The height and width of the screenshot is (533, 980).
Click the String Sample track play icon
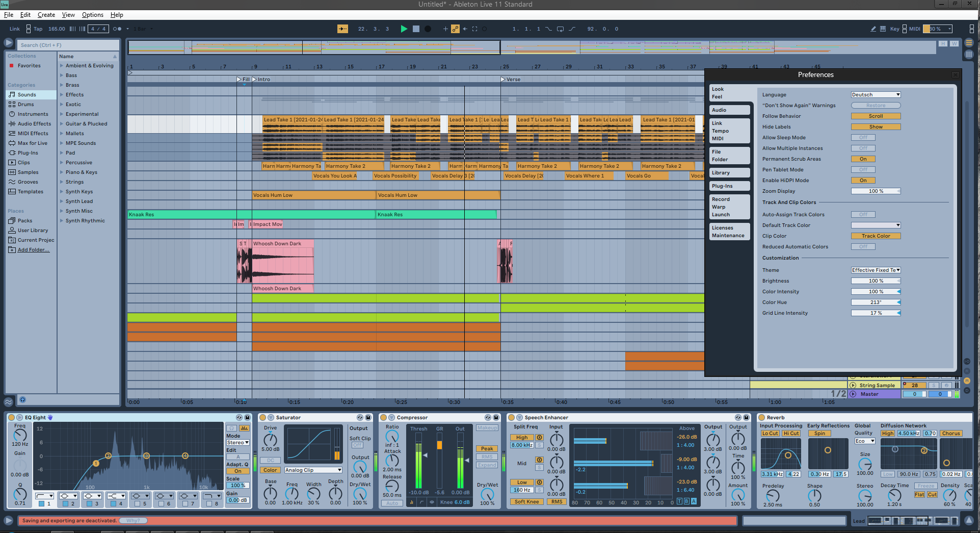[853, 386]
